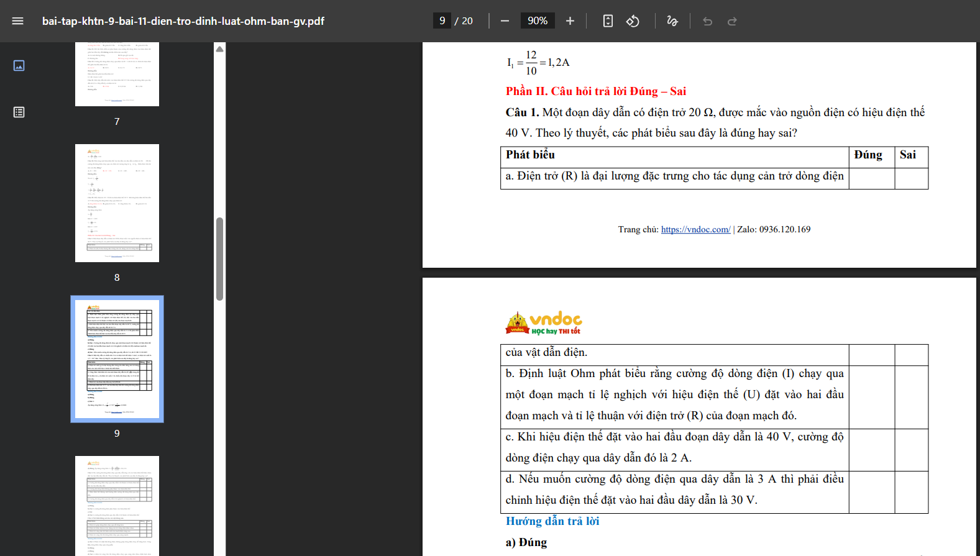Click thumbnail label number 8

[x=117, y=278]
